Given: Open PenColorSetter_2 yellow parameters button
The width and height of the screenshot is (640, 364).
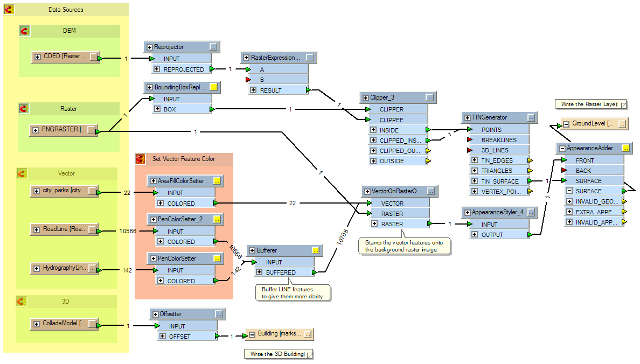Looking at the screenshot, I should pyautogui.click(x=217, y=219).
